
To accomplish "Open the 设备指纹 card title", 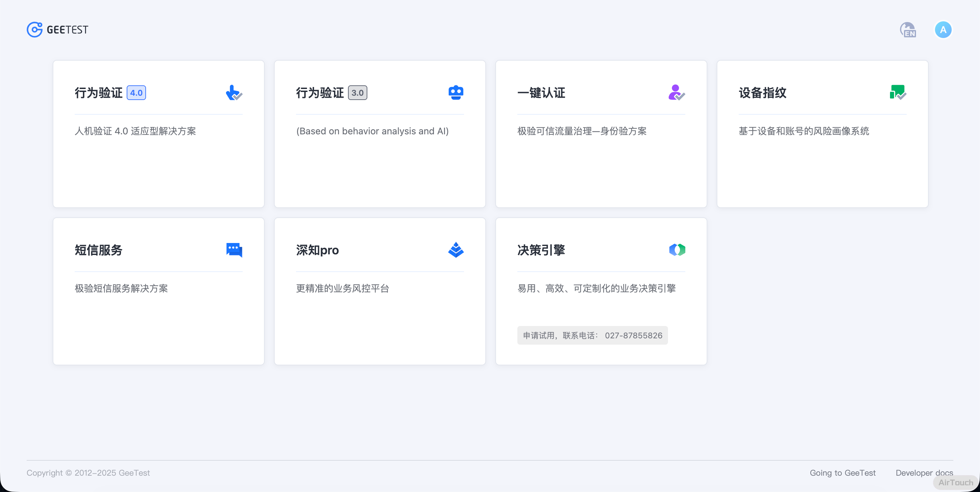I will (x=762, y=93).
